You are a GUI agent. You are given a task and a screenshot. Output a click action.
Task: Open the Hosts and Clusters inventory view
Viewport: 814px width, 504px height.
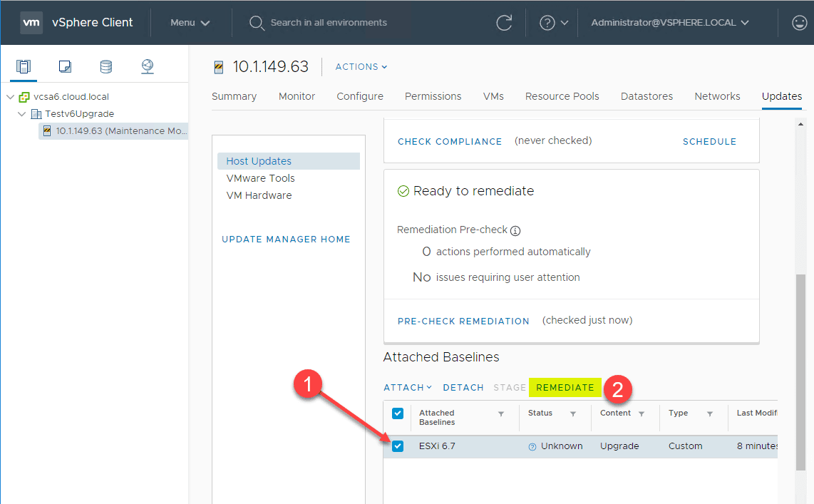pos(24,65)
